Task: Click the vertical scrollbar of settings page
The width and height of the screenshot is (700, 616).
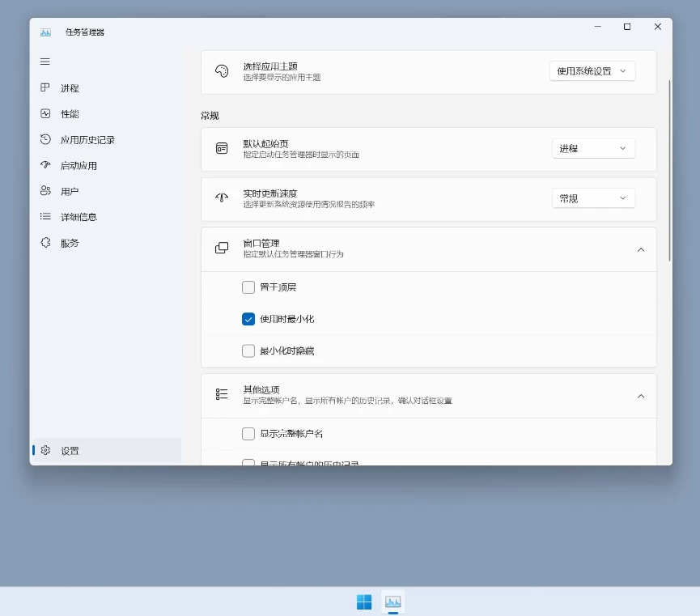Action: [669, 170]
